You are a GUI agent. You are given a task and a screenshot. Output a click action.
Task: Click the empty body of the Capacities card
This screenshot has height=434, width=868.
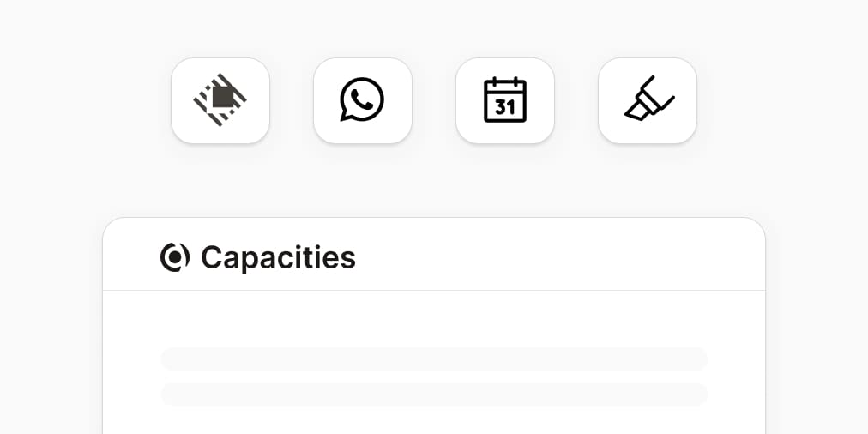434,326
